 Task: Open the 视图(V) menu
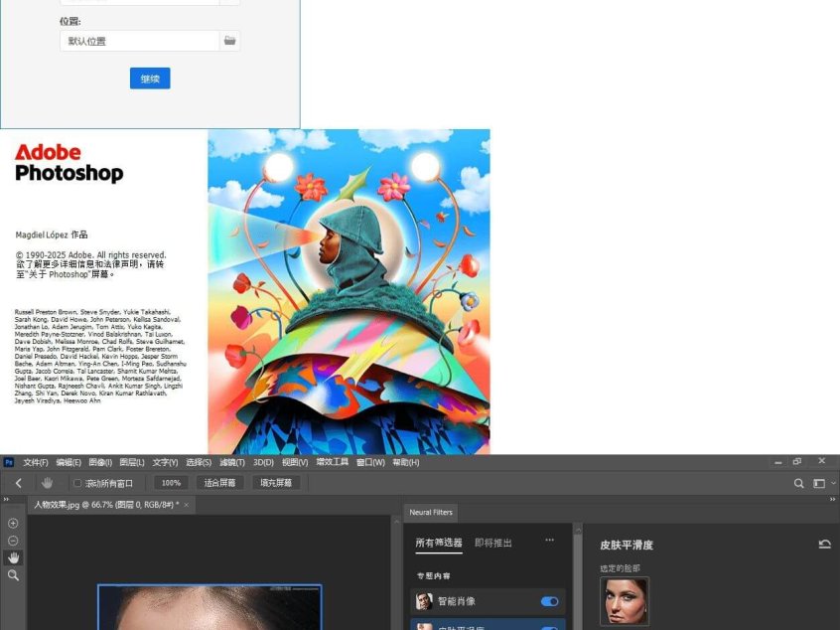pyautogui.click(x=295, y=462)
